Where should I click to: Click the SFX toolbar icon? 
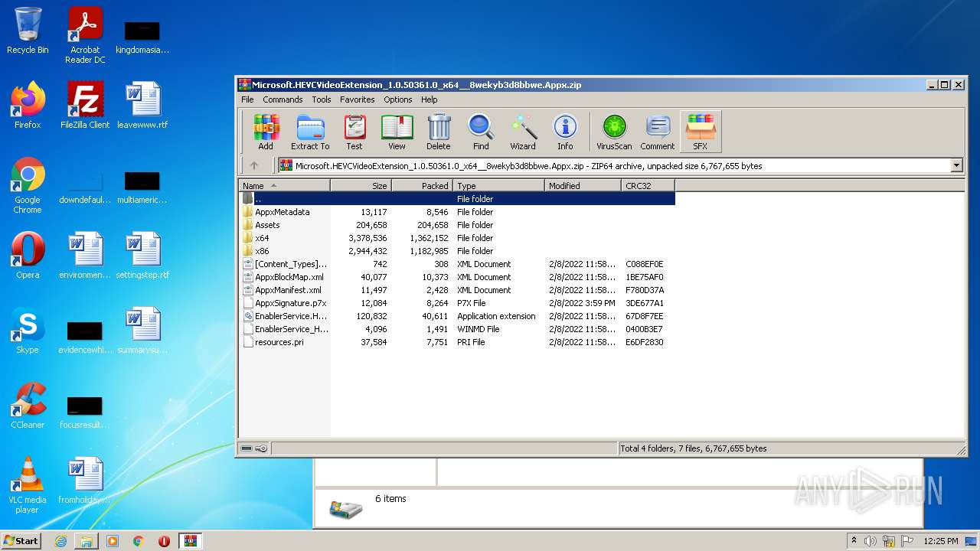tap(701, 132)
